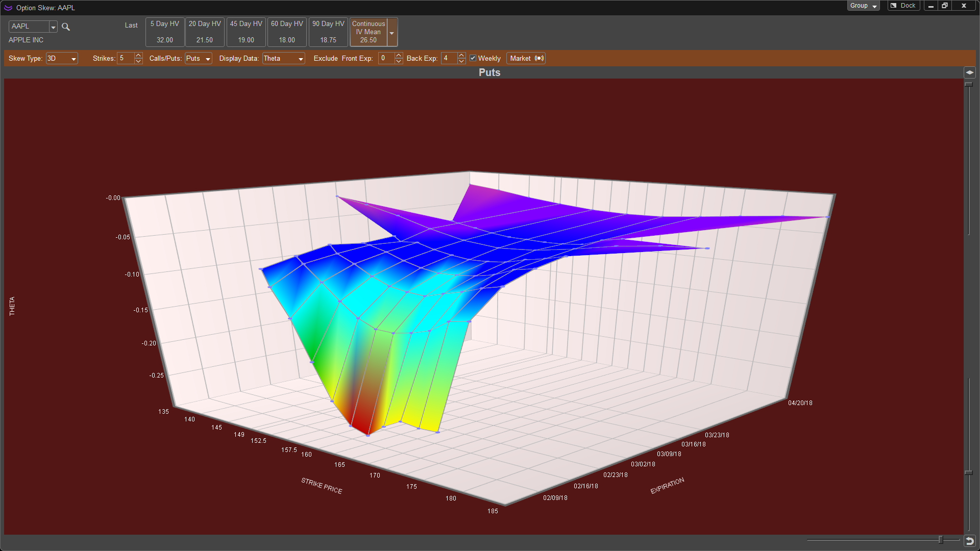Increase Strikes count with up arrow
Screen dimensions: 980x551
138,55
